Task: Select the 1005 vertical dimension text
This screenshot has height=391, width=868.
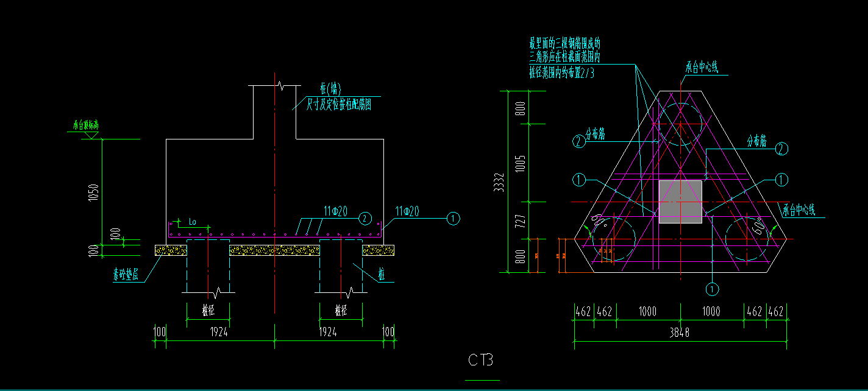Action: 520,163
